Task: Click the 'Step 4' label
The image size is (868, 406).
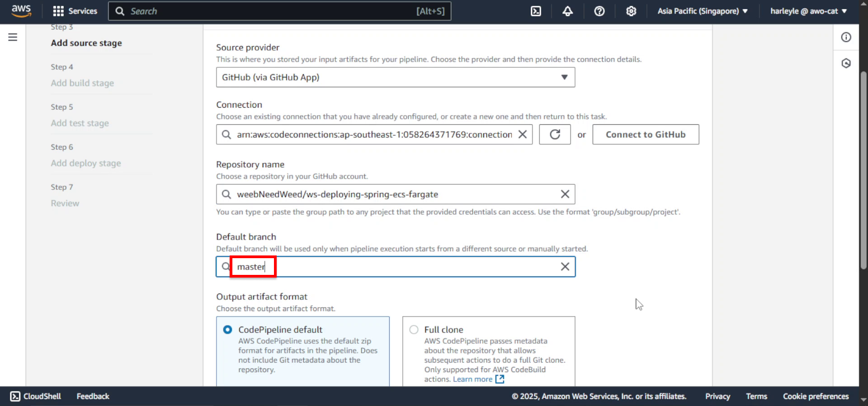Action: [x=62, y=67]
